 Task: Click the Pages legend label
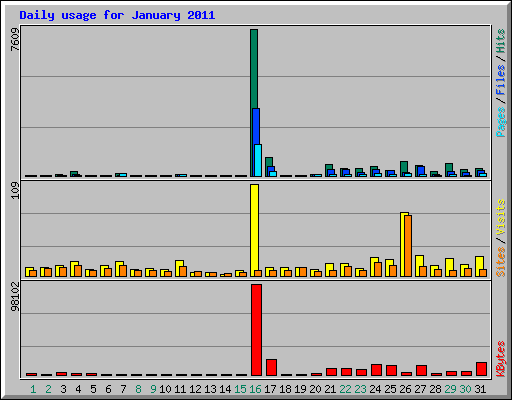tap(500, 122)
